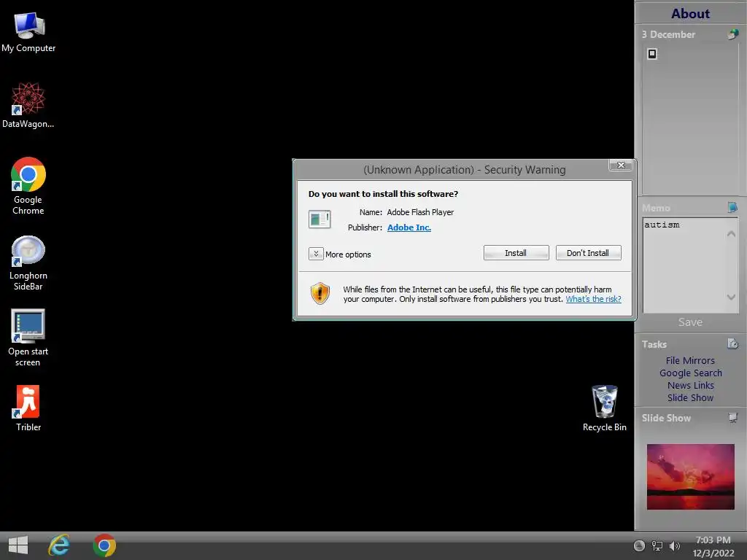
Task: Click the Tasks panel header icon
Action: point(732,343)
